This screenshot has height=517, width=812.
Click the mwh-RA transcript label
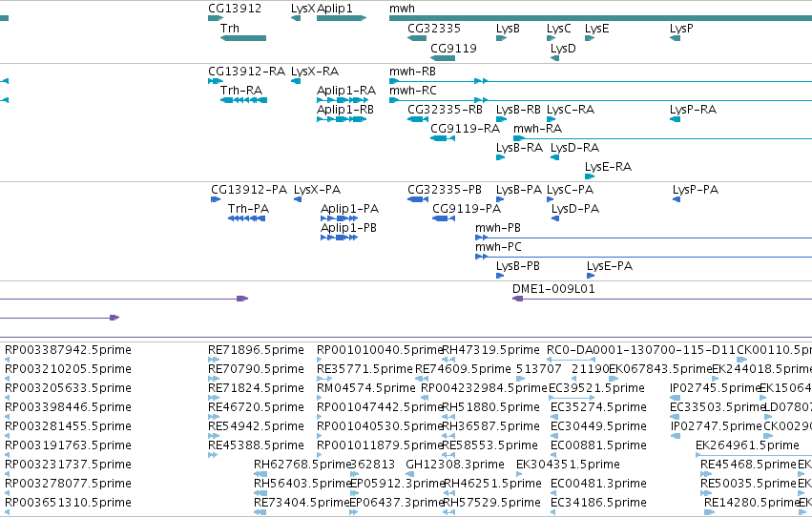pos(537,129)
